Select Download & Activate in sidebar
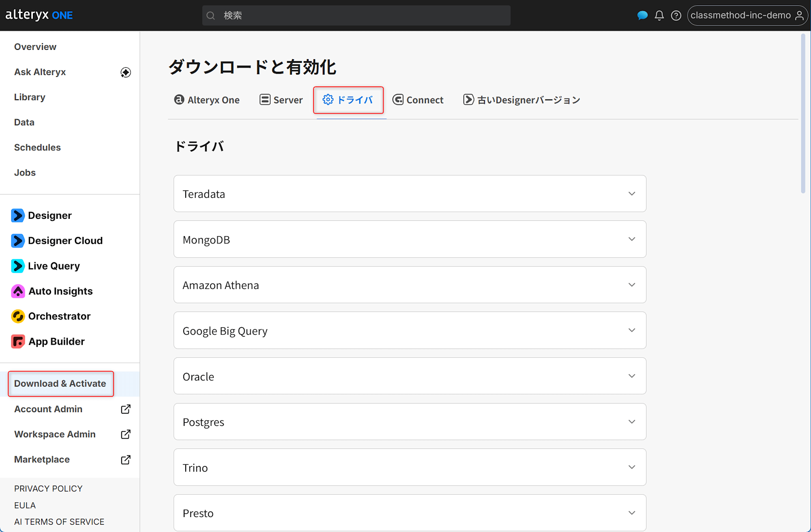This screenshot has height=532, width=811. pos(61,384)
